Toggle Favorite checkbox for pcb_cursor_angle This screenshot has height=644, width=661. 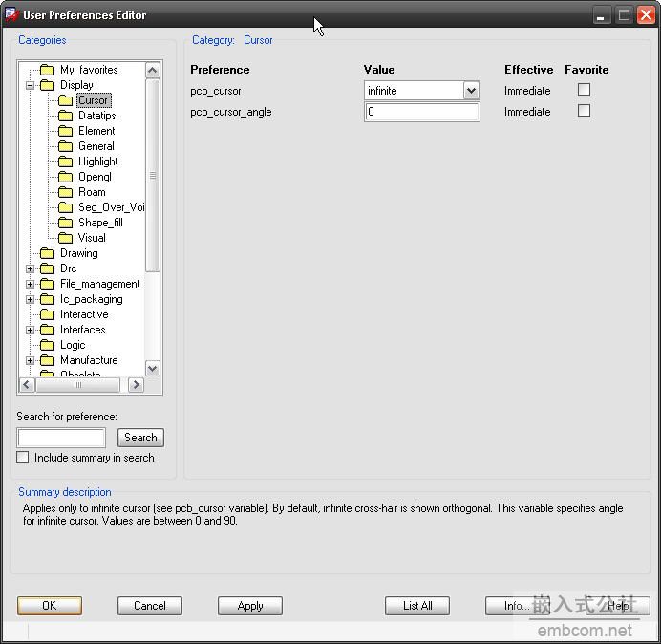[x=585, y=111]
